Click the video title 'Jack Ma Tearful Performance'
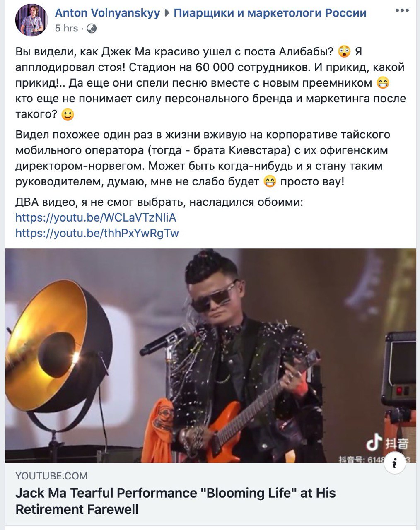 click(176, 501)
